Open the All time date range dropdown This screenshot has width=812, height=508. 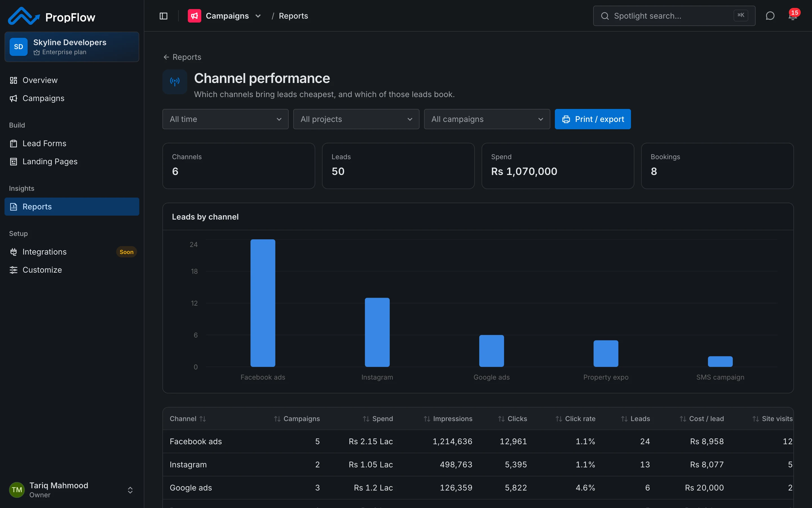tap(226, 119)
